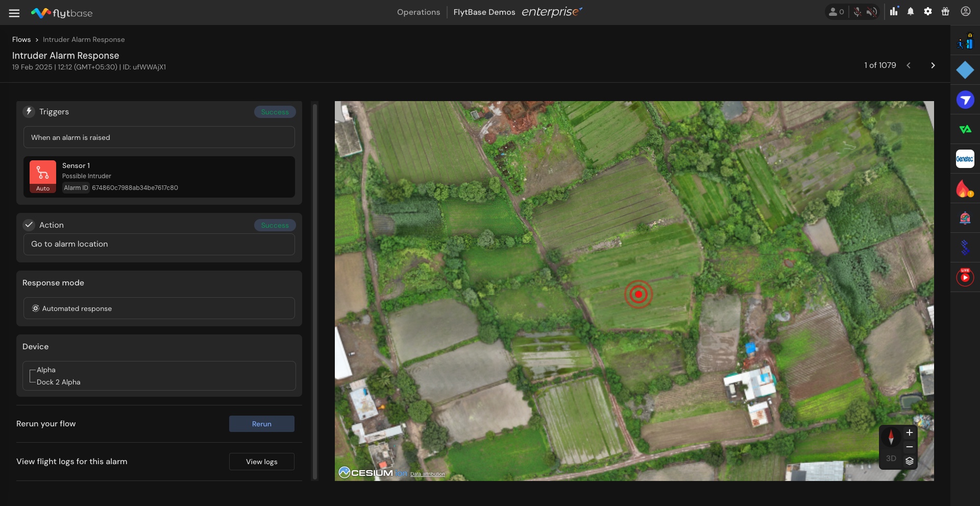The width and height of the screenshot is (980, 506).
Task: Open the fire alert app icon
Action: (x=964, y=189)
